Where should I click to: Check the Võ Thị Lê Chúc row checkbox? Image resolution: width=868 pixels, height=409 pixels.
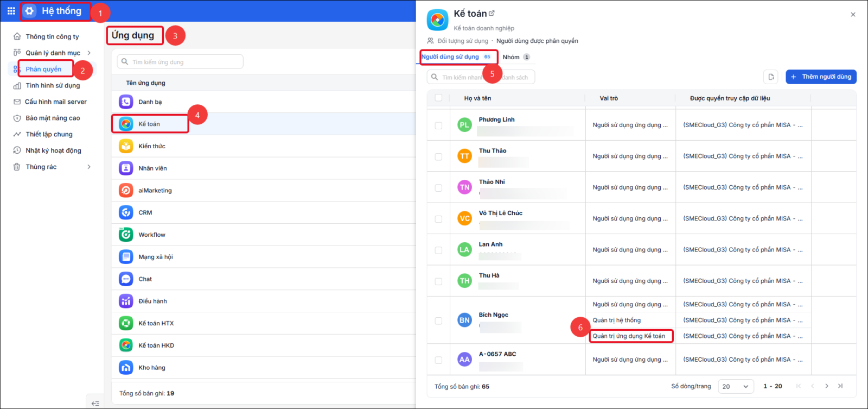(x=438, y=219)
